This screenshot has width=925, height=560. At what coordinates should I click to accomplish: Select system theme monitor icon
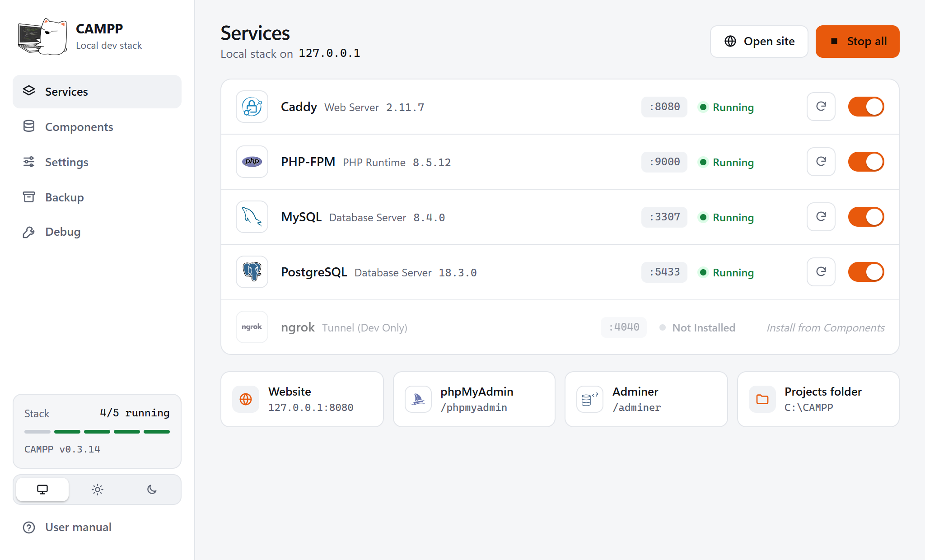[42, 490]
